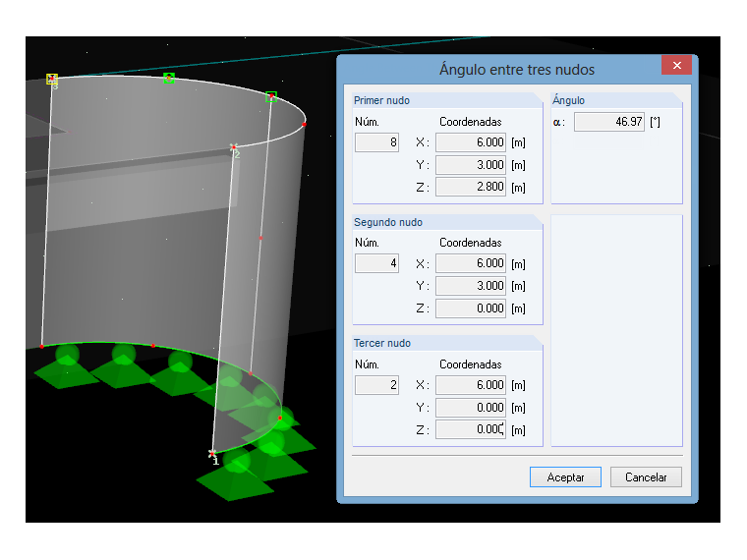Select the angle α value field
Viewport: 747px width, 560px height.
click(608, 122)
